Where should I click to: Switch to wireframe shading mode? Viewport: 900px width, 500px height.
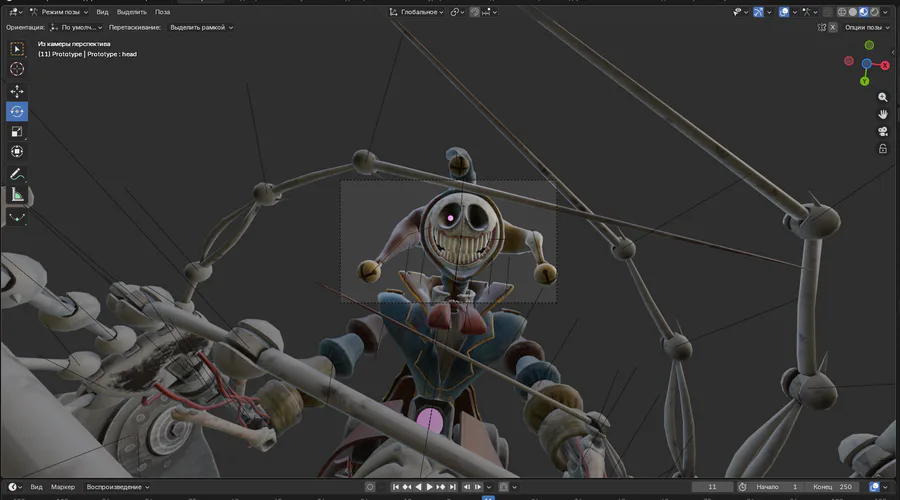click(x=842, y=11)
